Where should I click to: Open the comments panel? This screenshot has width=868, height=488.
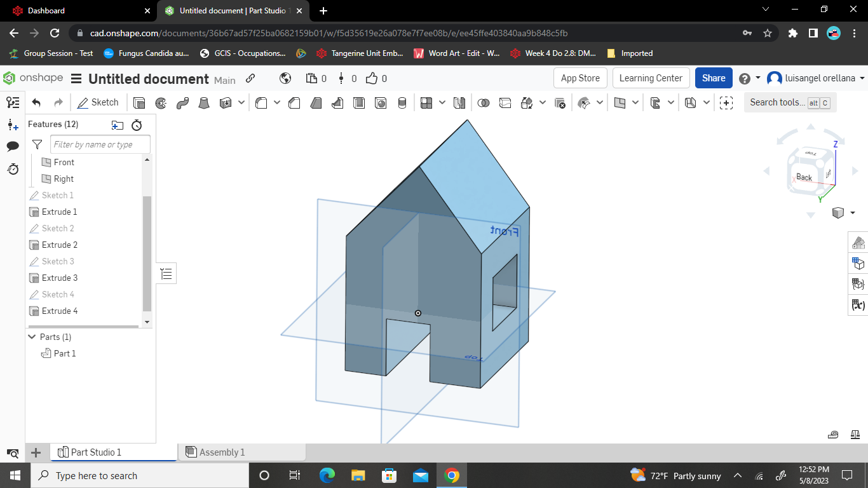click(12, 146)
